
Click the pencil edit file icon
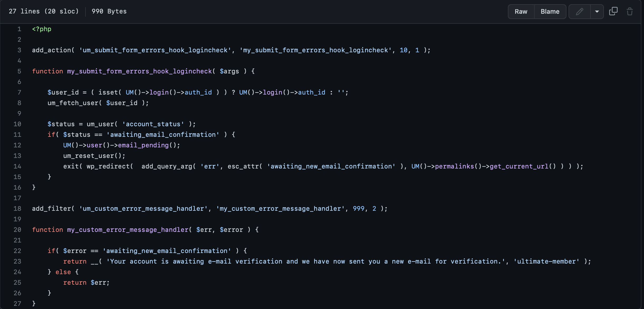click(x=579, y=12)
